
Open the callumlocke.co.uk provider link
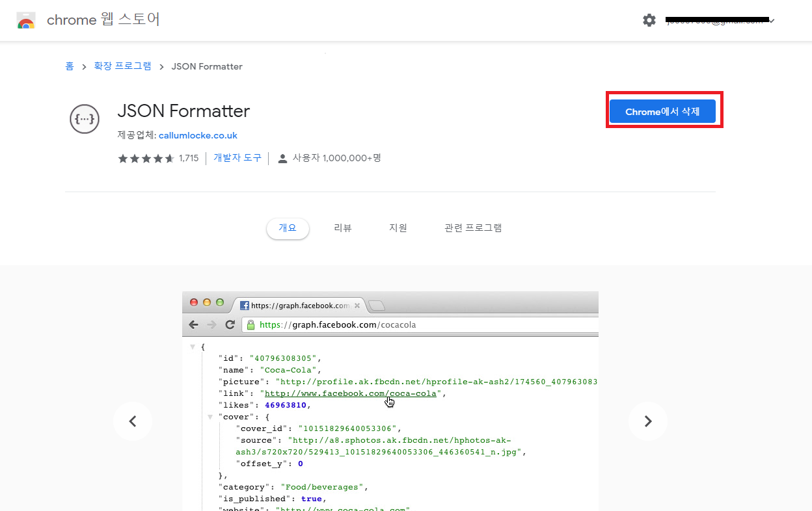pos(198,136)
